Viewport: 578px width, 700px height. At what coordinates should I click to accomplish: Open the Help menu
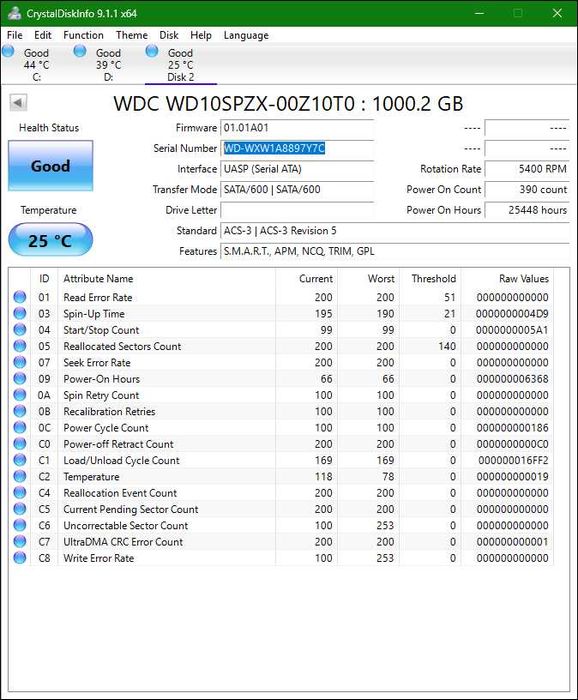(x=201, y=35)
